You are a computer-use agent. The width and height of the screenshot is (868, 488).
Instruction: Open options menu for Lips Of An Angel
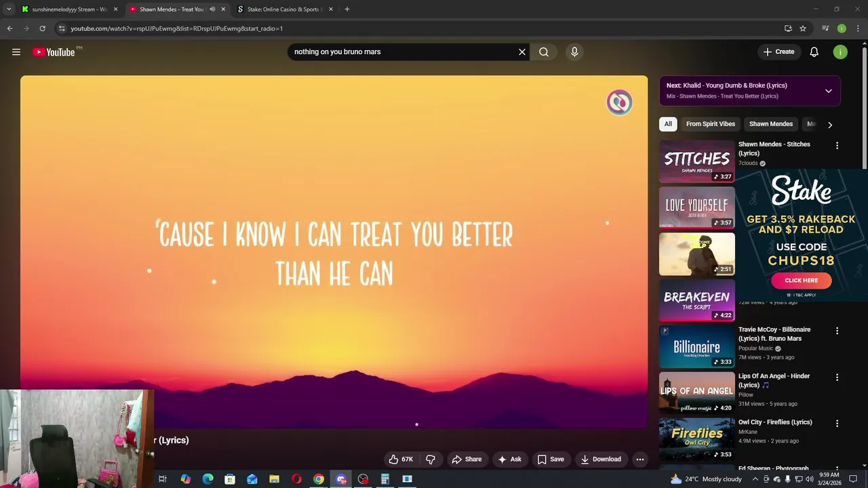837,377
